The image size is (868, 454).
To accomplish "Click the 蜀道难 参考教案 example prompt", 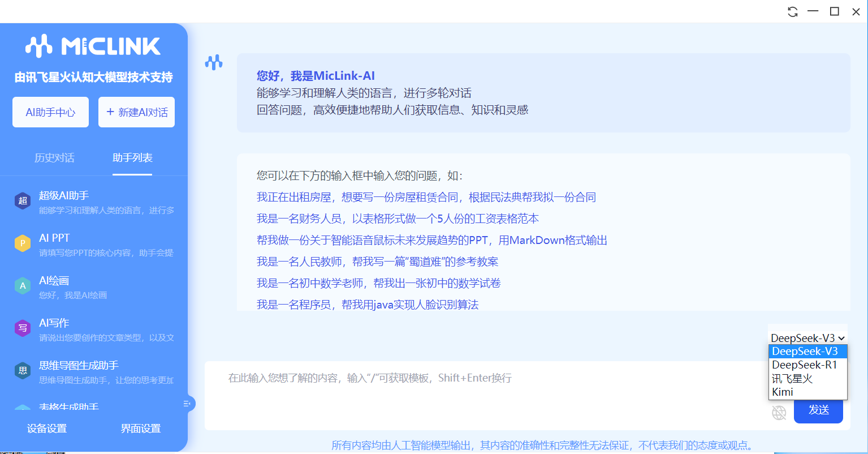I will tap(378, 262).
